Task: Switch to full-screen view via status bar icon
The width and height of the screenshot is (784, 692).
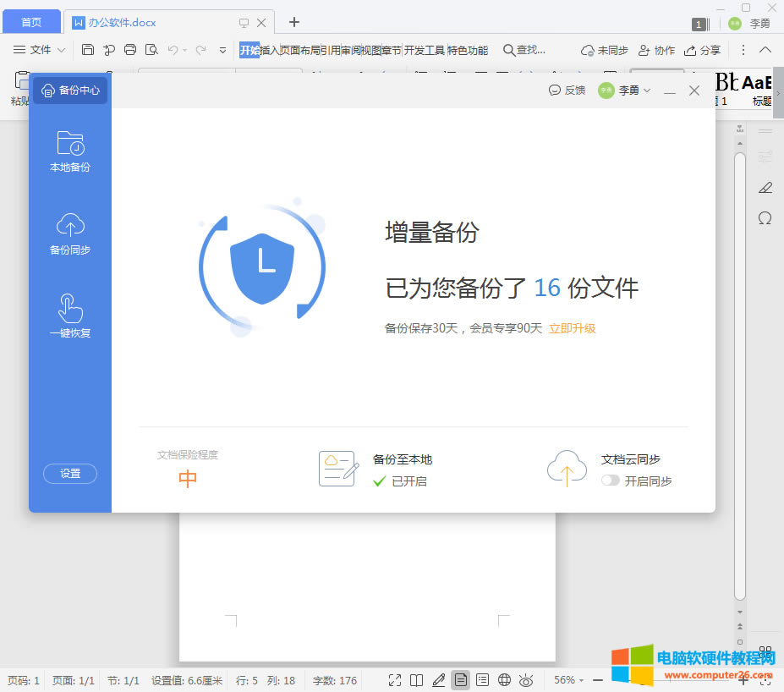Action: 395,679
